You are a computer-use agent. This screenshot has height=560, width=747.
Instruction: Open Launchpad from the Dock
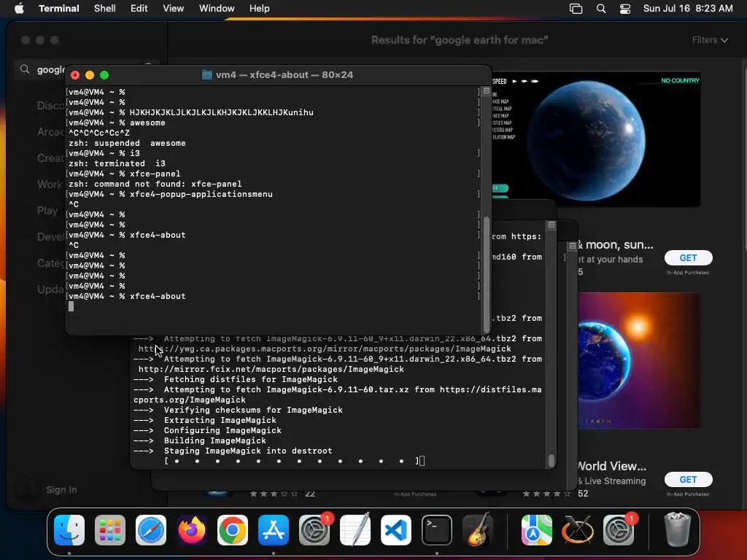point(110,529)
